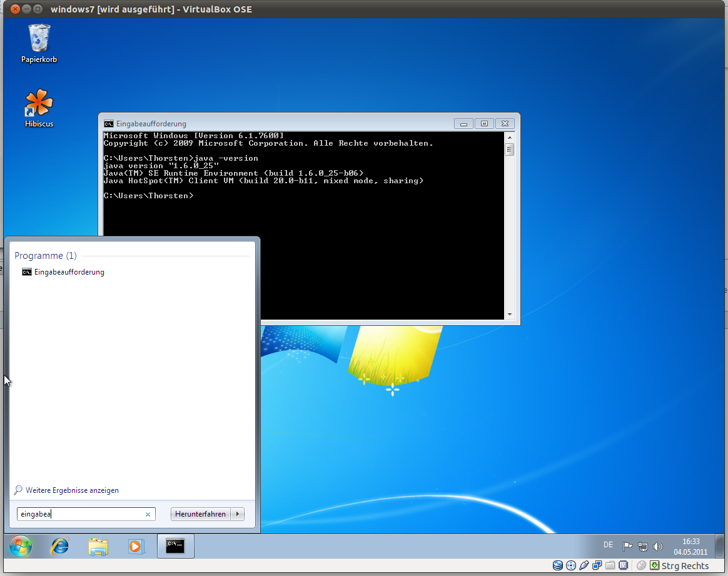Click the C:\Users\Thorsten> prompt on last line
Image resolution: width=728 pixels, height=576 pixels.
pyautogui.click(x=149, y=196)
